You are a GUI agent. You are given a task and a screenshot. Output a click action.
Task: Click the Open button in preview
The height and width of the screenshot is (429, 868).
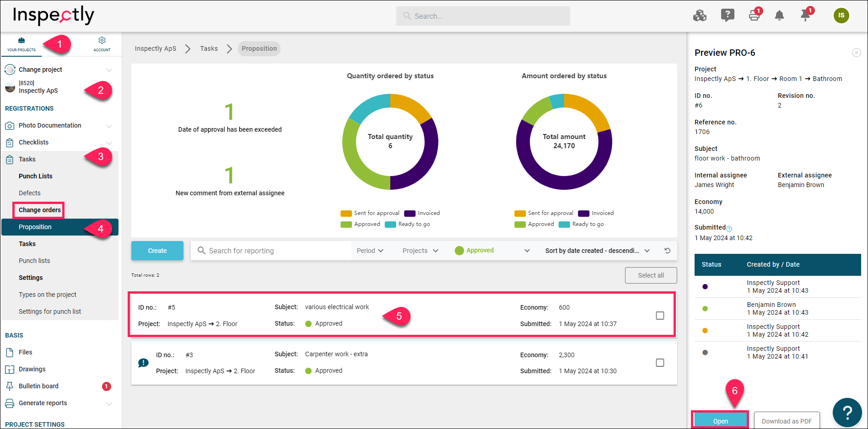pyautogui.click(x=720, y=421)
